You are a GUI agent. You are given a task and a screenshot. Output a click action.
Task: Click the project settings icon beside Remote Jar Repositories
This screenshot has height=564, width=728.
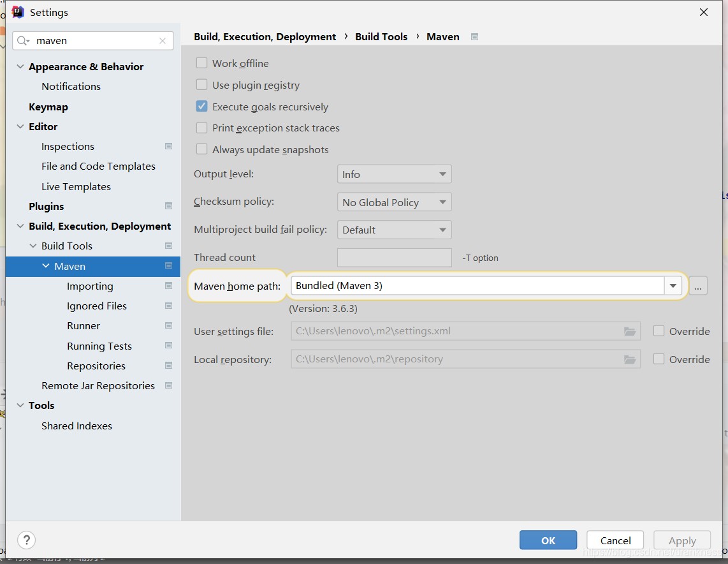[168, 385]
